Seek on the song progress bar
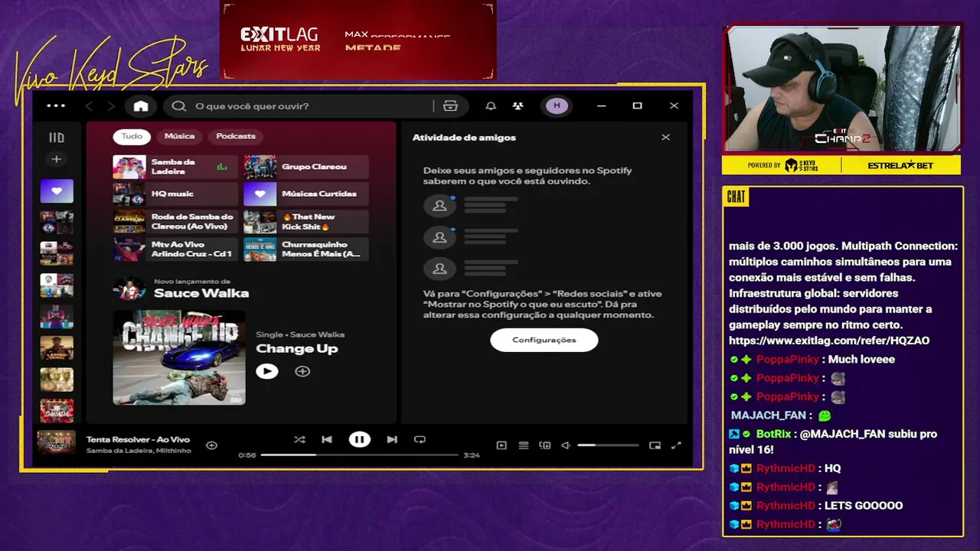 358,455
